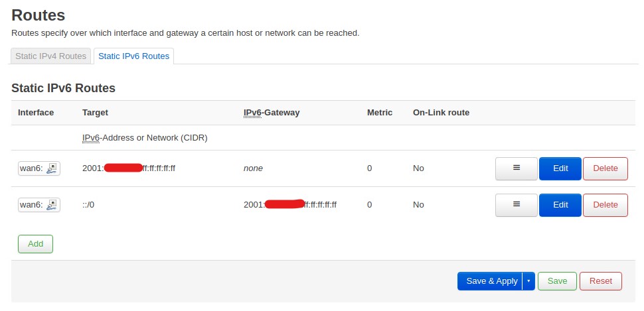Click the ::/0 target cell

(88, 205)
